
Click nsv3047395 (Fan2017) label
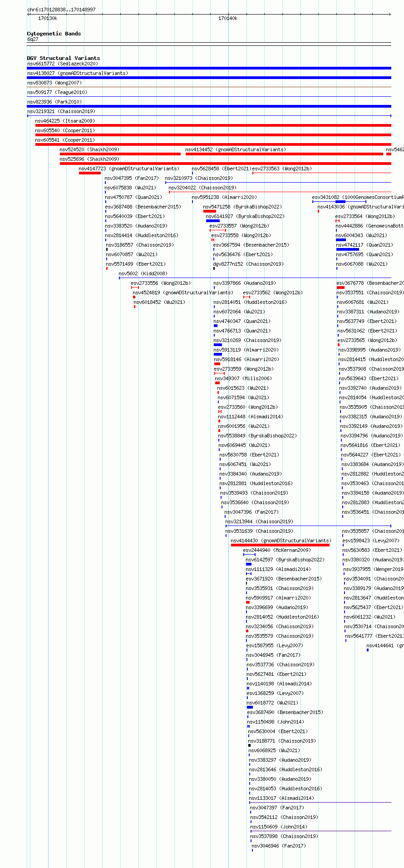(x=132, y=178)
